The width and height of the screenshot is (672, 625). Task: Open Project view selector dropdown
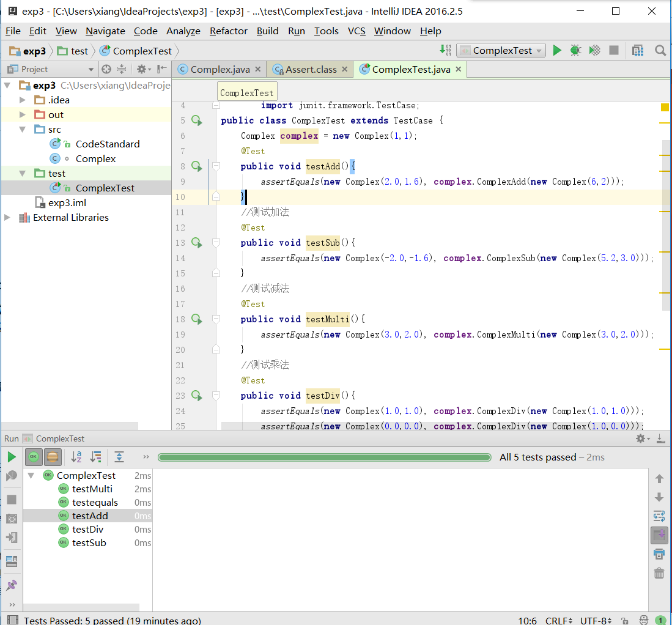coord(50,69)
